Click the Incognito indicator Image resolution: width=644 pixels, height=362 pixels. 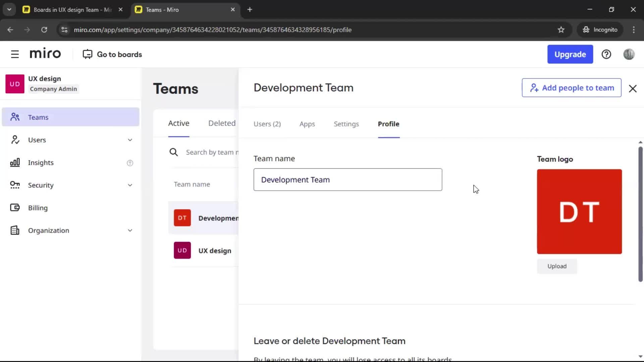(600, 30)
